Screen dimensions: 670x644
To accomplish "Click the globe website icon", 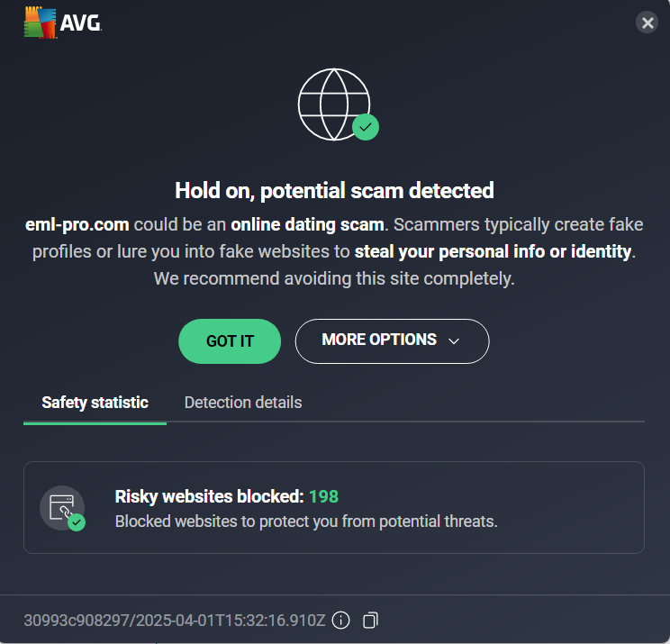I will click(331, 105).
